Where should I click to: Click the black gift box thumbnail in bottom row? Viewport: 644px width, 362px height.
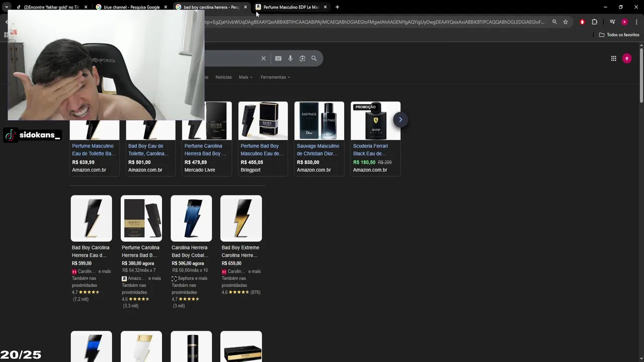[241, 346]
